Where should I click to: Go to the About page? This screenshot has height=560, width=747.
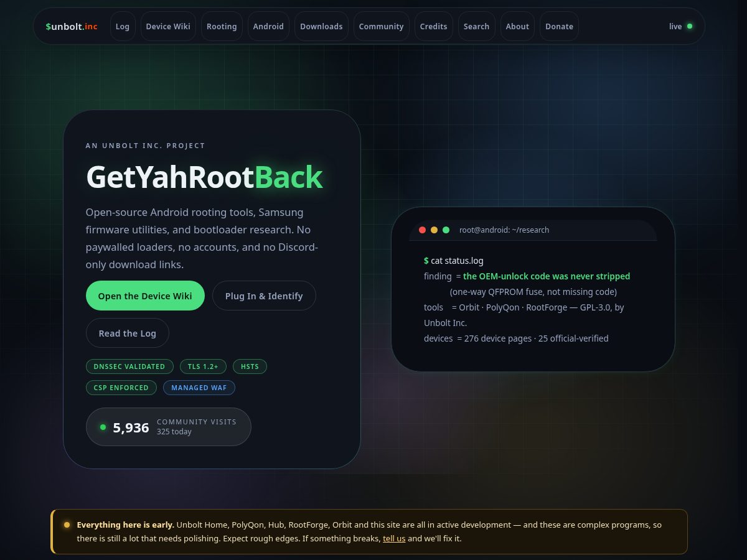[x=517, y=26]
